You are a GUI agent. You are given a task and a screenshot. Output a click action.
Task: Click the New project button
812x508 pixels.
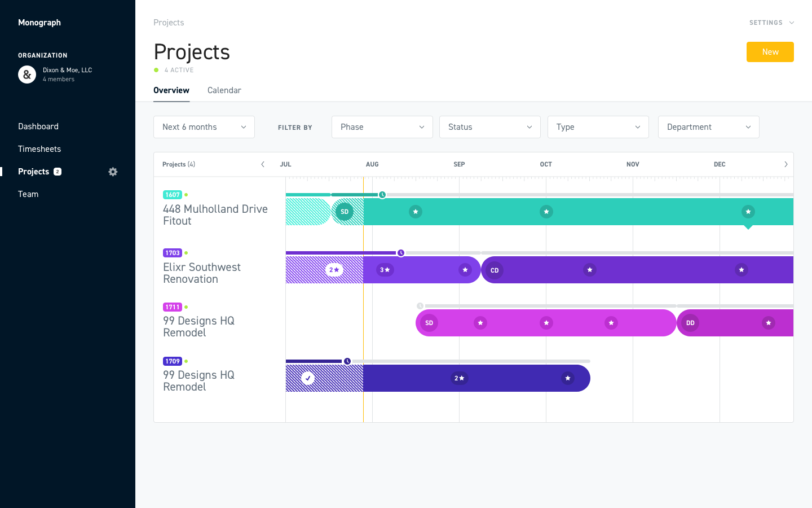pos(770,52)
